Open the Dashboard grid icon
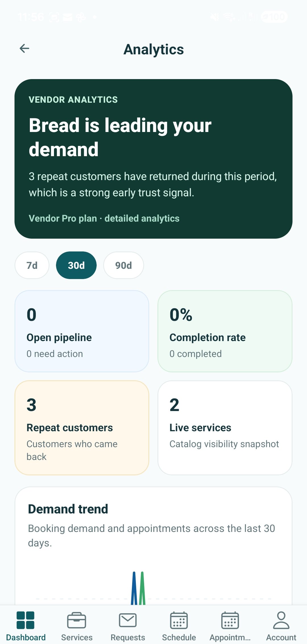The image size is (307, 644). [26, 620]
